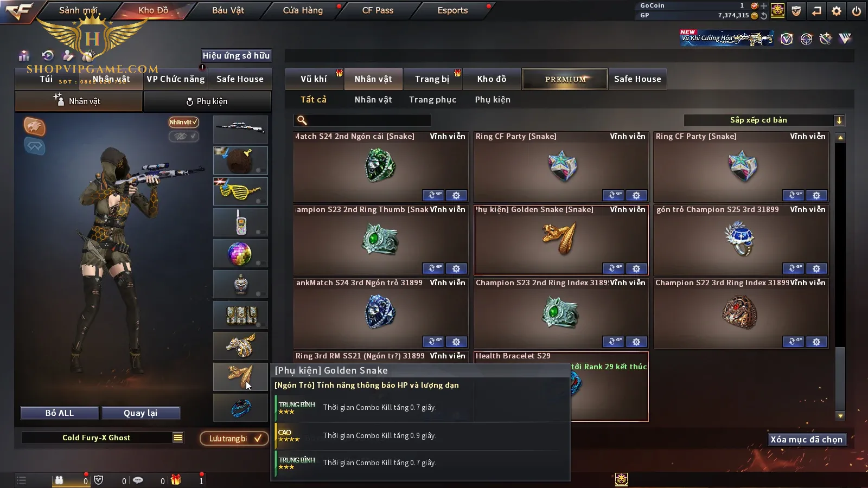Switch to the Trang bị tab
The width and height of the screenshot is (868, 488).
click(432, 79)
